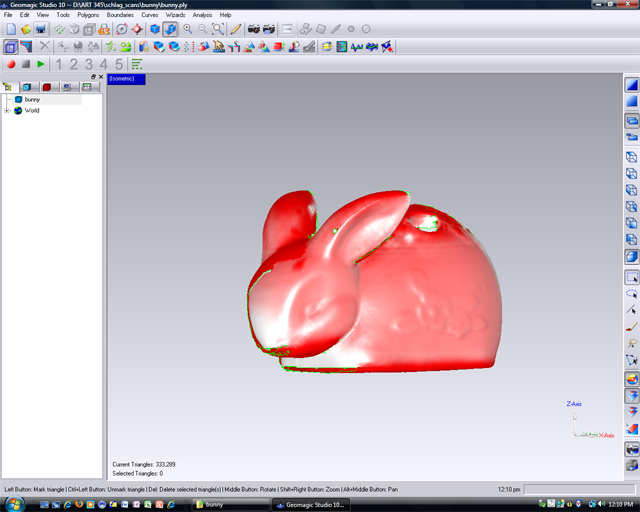This screenshot has height=512, width=640.
Task: Toggle the shaded blue cube display button
Action: pyautogui.click(x=632, y=257)
